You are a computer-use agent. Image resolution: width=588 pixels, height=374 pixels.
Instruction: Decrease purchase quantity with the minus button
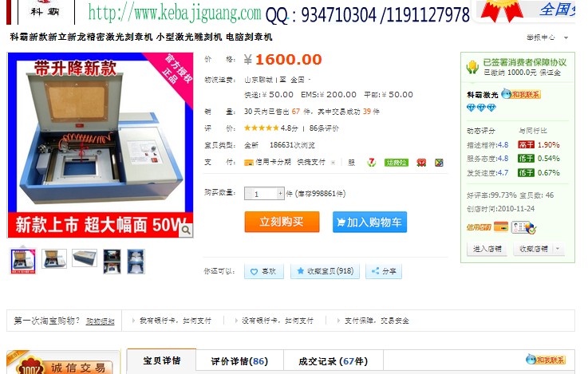[x=249, y=193]
